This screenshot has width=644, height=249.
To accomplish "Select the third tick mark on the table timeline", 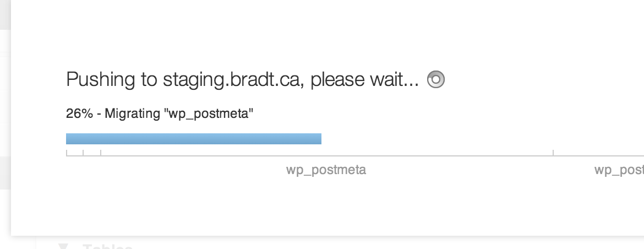I will (101, 153).
